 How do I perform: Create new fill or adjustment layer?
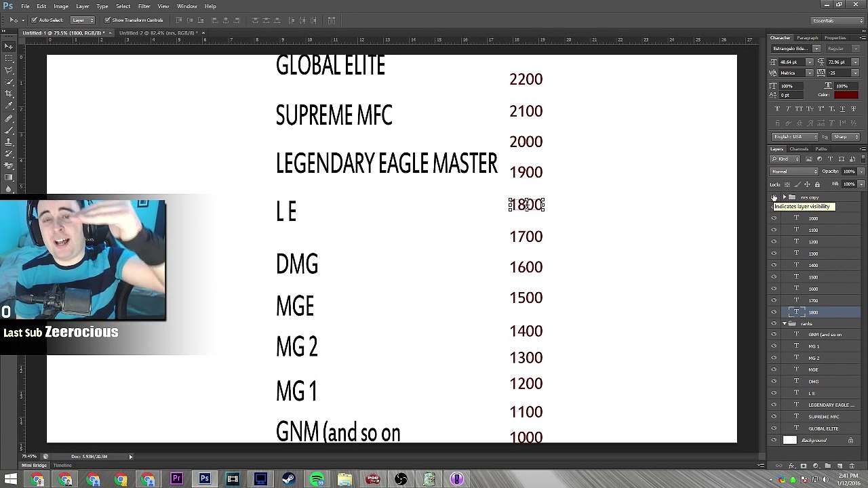[x=816, y=466]
